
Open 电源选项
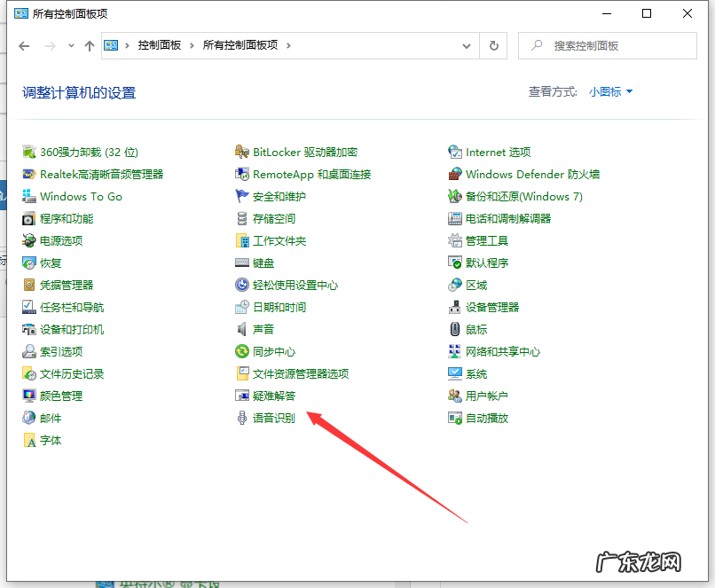click(x=60, y=240)
